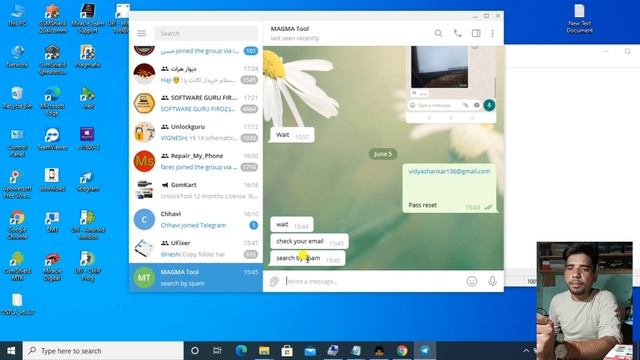Search within the MAGMA Tool chat

pyautogui.click(x=438, y=33)
